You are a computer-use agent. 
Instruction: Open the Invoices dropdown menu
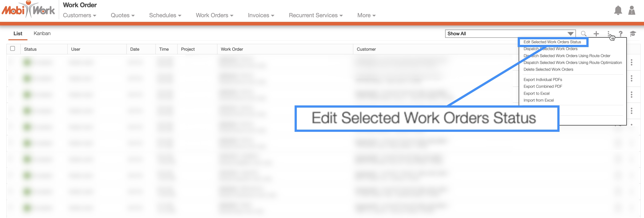pyautogui.click(x=261, y=15)
